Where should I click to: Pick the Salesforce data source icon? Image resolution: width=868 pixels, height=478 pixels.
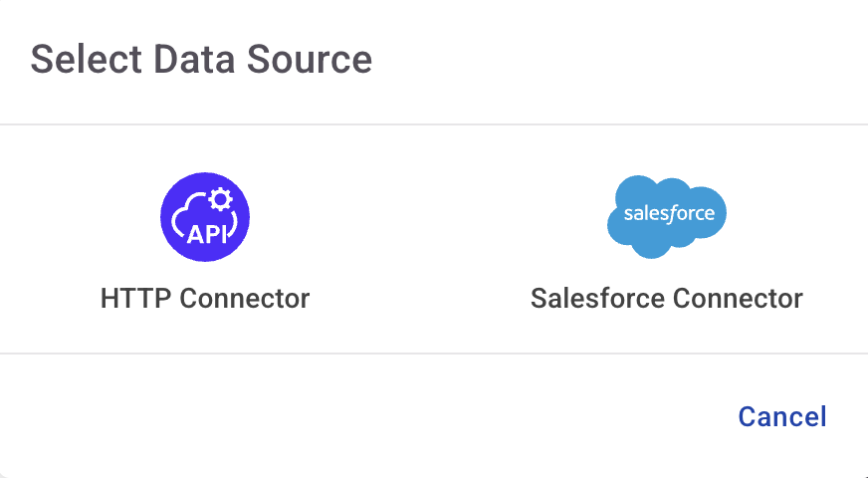pos(667,216)
